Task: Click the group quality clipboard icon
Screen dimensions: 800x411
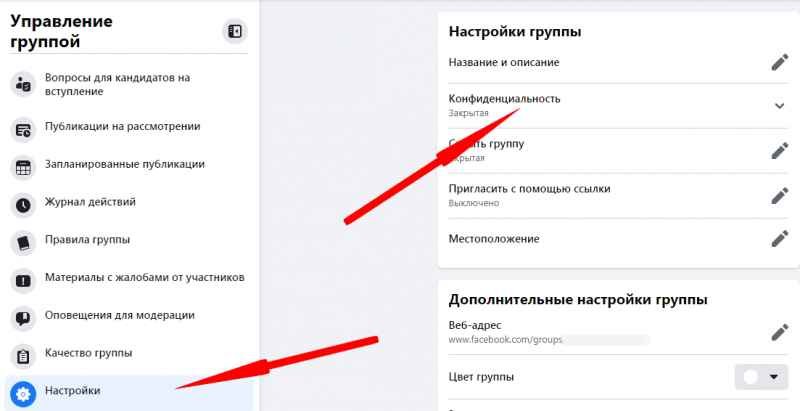Action: click(x=23, y=356)
